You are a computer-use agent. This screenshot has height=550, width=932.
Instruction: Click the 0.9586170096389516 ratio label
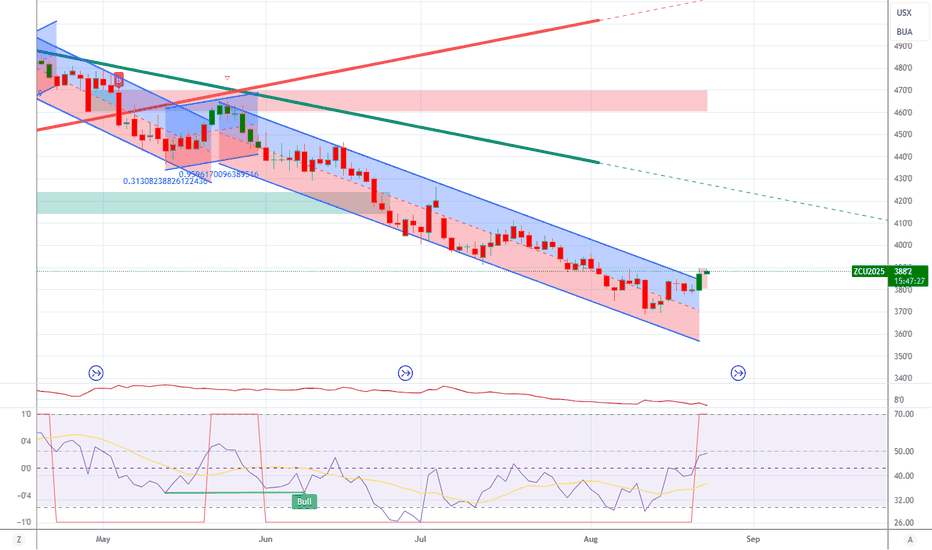[x=219, y=174]
